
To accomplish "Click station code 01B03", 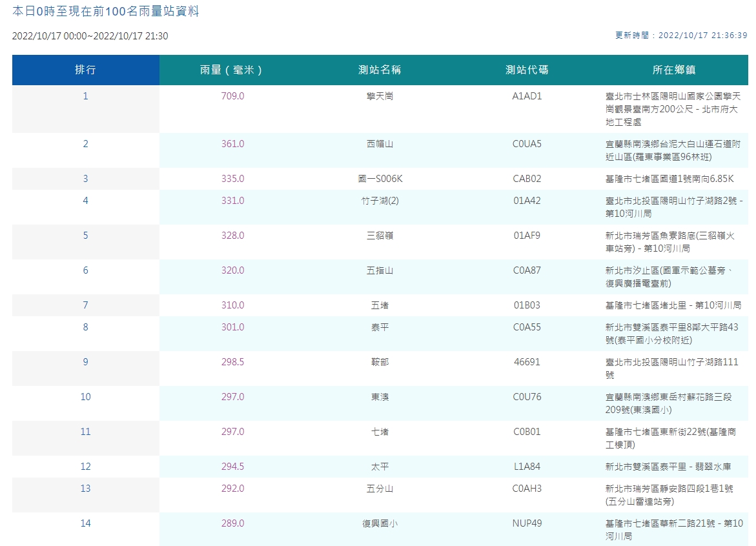I will click(527, 305).
